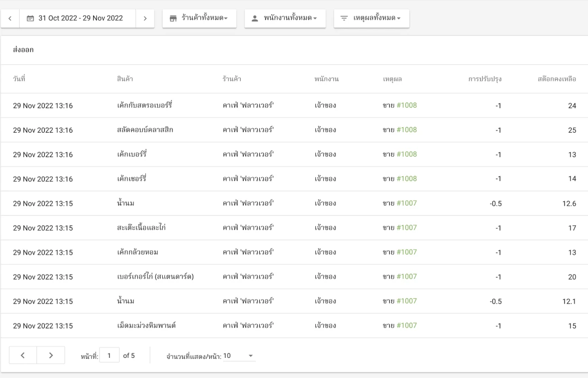Click the person icon in employee filter
The image size is (588, 378).
coord(255,18)
